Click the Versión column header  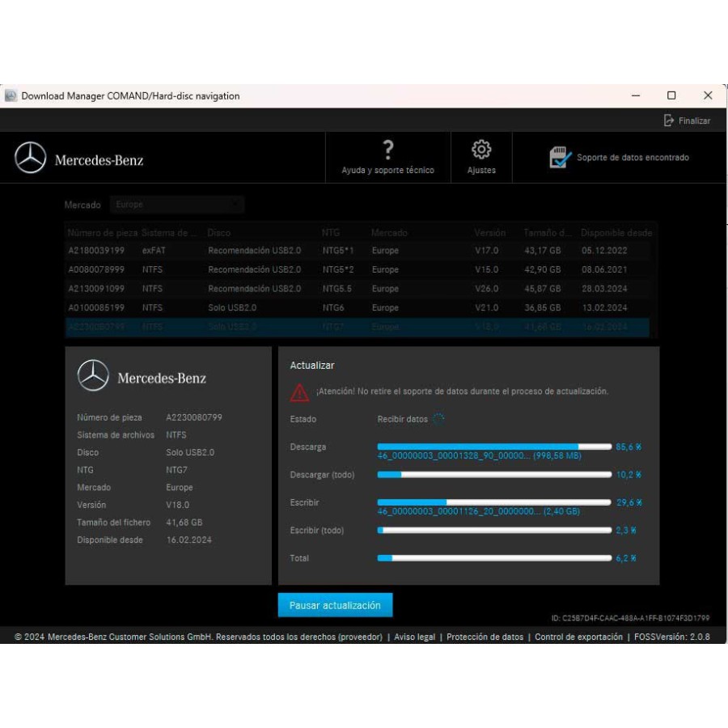(x=489, y=232)
